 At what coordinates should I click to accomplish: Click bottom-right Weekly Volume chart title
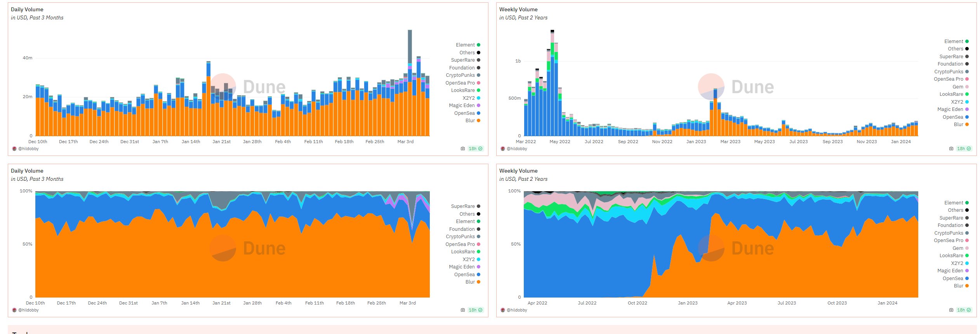pyautogui.click(x=518, y=171)
